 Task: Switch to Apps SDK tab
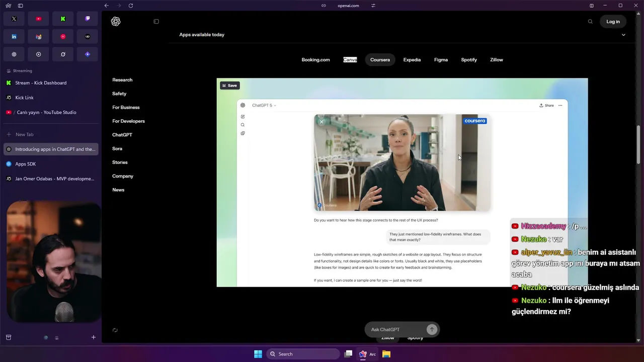pyautogui.click(x=51, y=164)
